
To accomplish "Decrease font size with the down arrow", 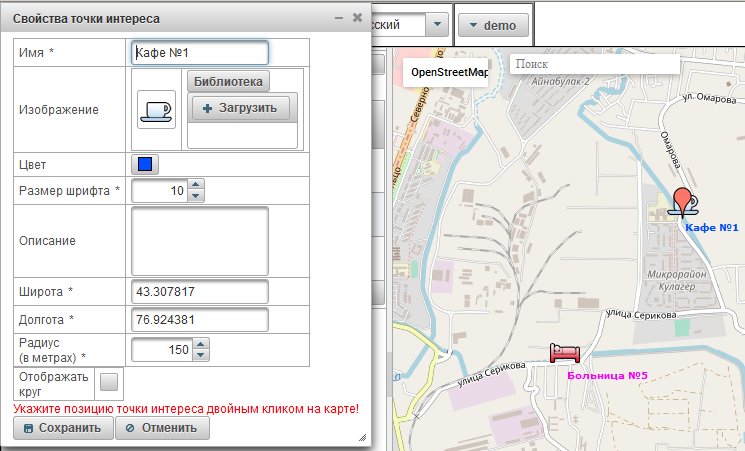I will pos(196,195).
